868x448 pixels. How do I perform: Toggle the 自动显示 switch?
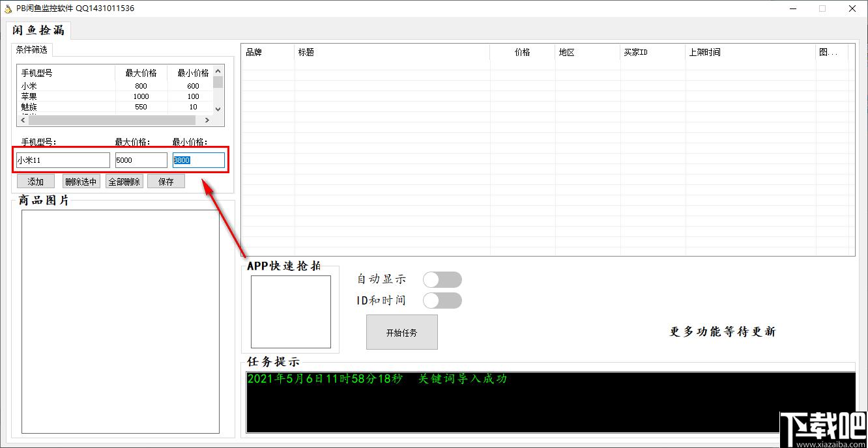[442, 279]
